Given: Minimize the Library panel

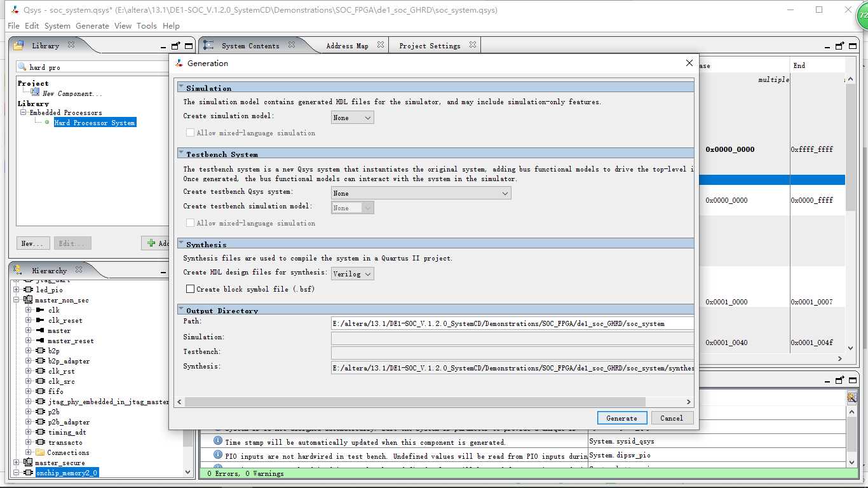Looking at the screenshot, I should tap(164, 46).
